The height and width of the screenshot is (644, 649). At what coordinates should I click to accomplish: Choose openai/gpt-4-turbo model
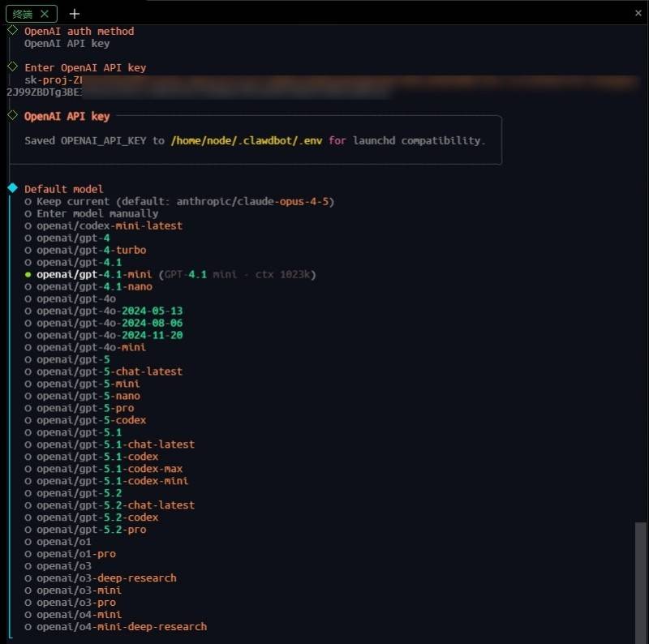[85, 250]
